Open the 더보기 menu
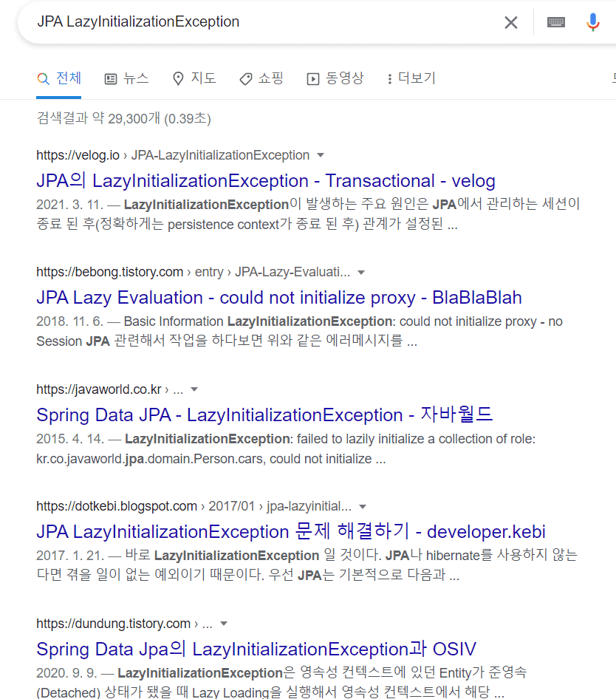The height and width of the screenshot is (699, 616). 411,78
